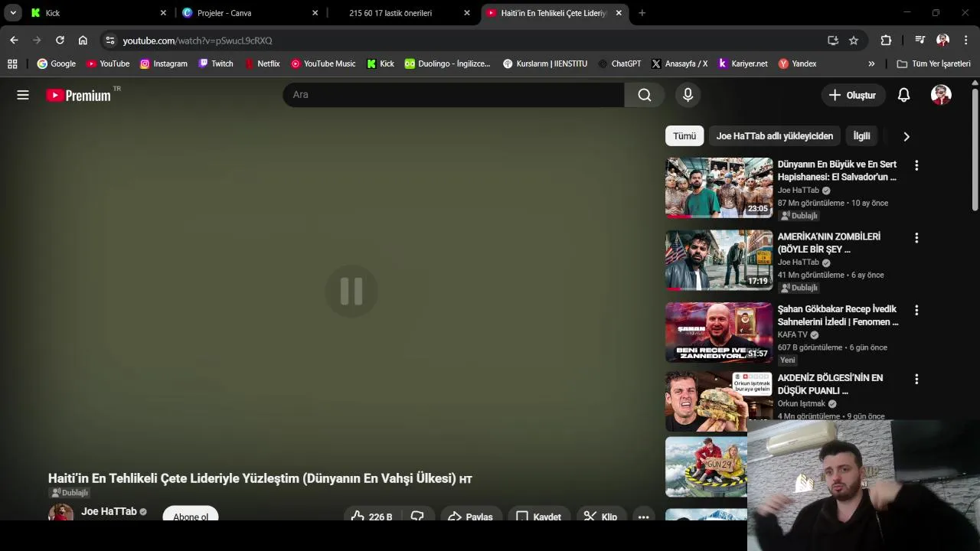Select Joe HaTTab adlı yükleyiciden chip
The height and width of the screenshot is (551, 980).
pyautogui.click(x=774, y=136)
